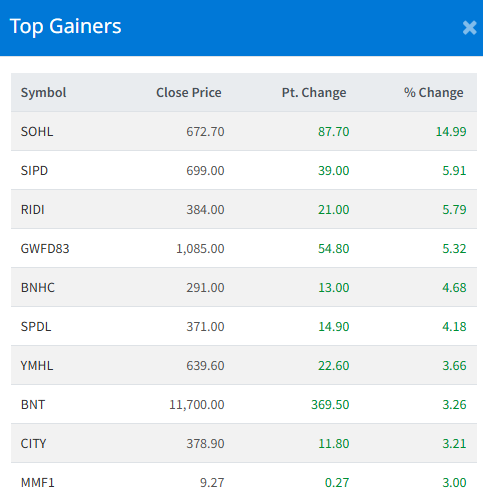Sort by Close Price column header
Screen dimensions: 483x496
[x=189, y=93]
